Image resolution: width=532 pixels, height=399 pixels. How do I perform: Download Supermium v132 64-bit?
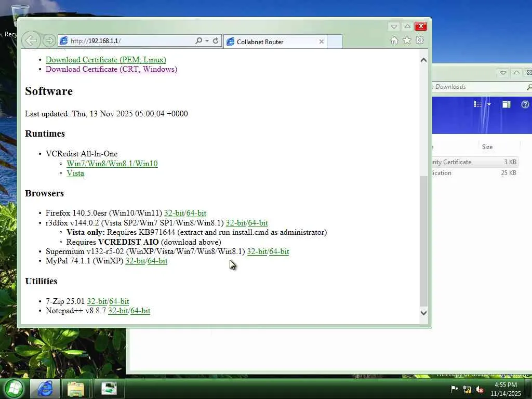tap(279, 251)
